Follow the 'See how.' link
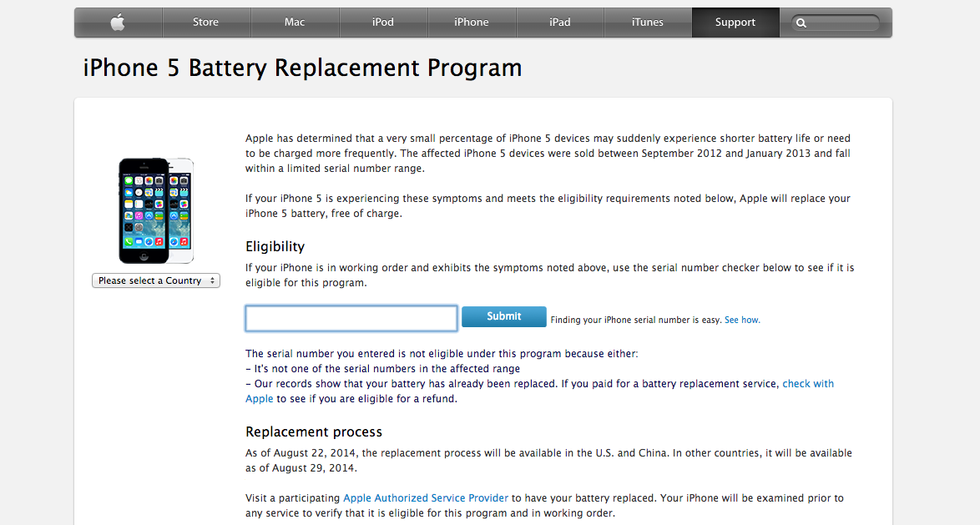This screenshot has height=525, width=980. pos(742,320)
